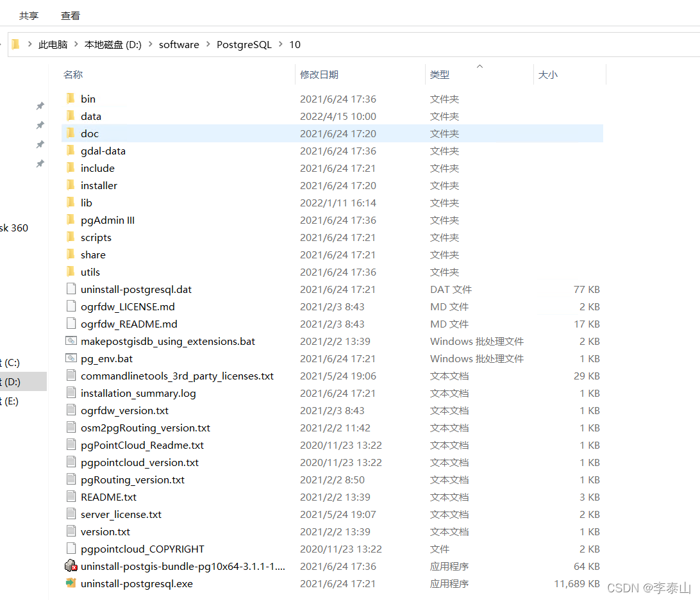Click the 10 breadcrumb segment
This screenshot has height=600, width=700.
pyautogui.click(x=295, y=45)
